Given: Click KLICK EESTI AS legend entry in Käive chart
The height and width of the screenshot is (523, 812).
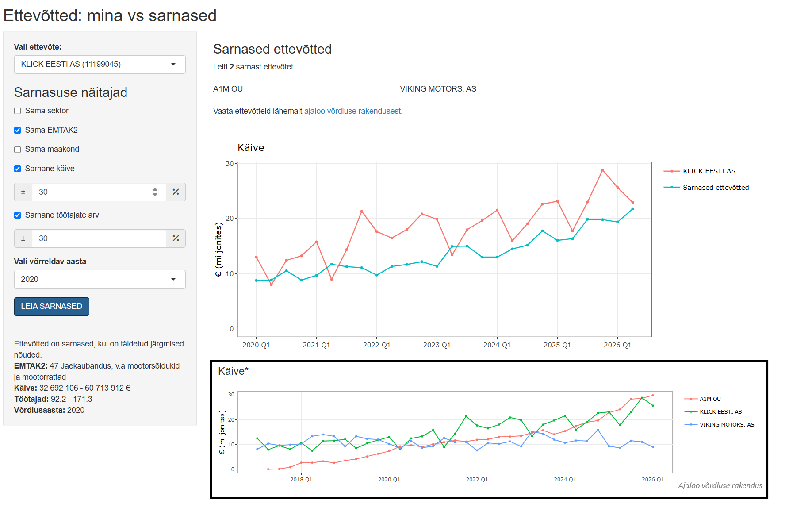Looking at the screenshot, I should click(700, 171).
